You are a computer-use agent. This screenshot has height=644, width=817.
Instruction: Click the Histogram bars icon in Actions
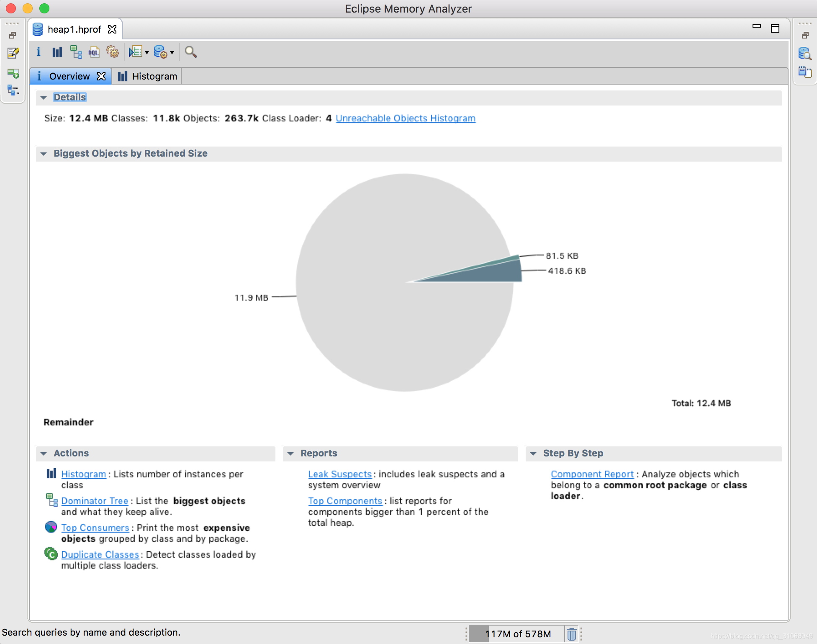(51, 474)
